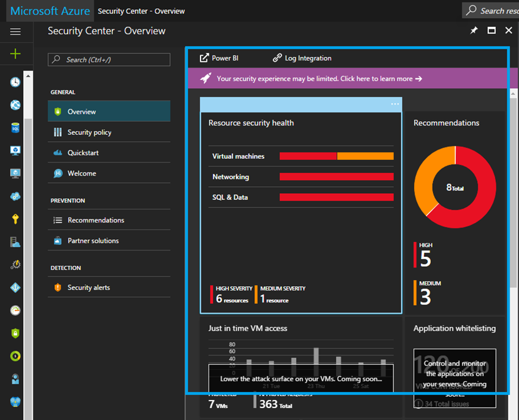
Task: Open the gauge Monitor icon in sidebar
Action: click(x=15, y=311)
